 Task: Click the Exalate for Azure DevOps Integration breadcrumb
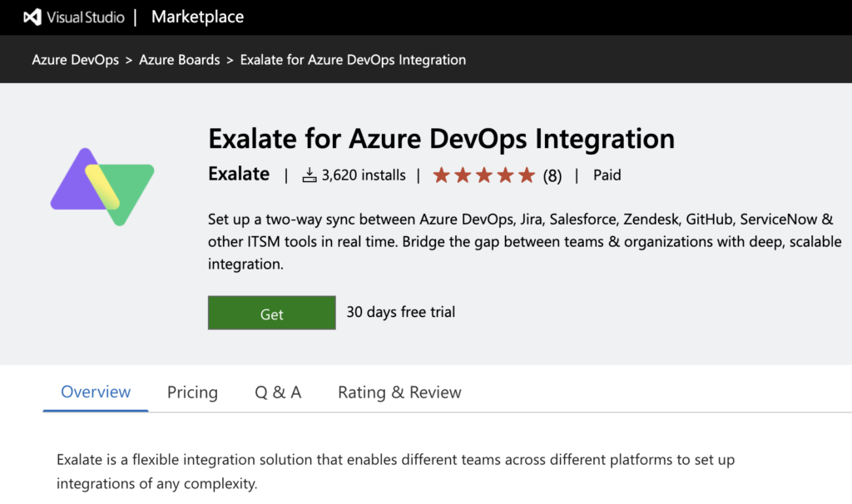point(353,60)
